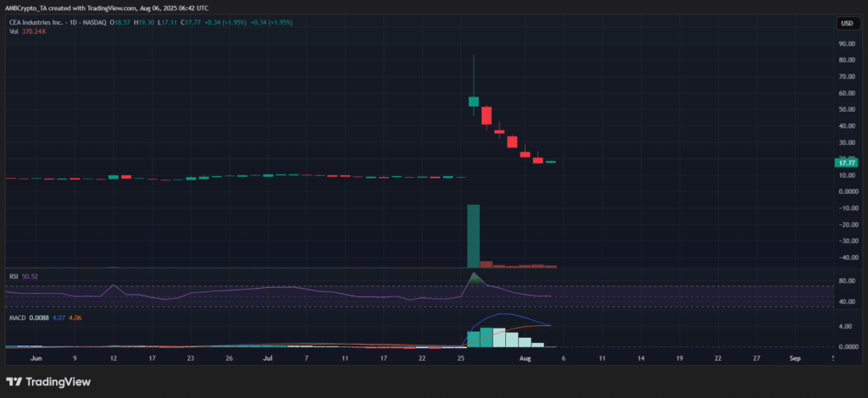Click the tall green spike candlestick

point(474,101)
